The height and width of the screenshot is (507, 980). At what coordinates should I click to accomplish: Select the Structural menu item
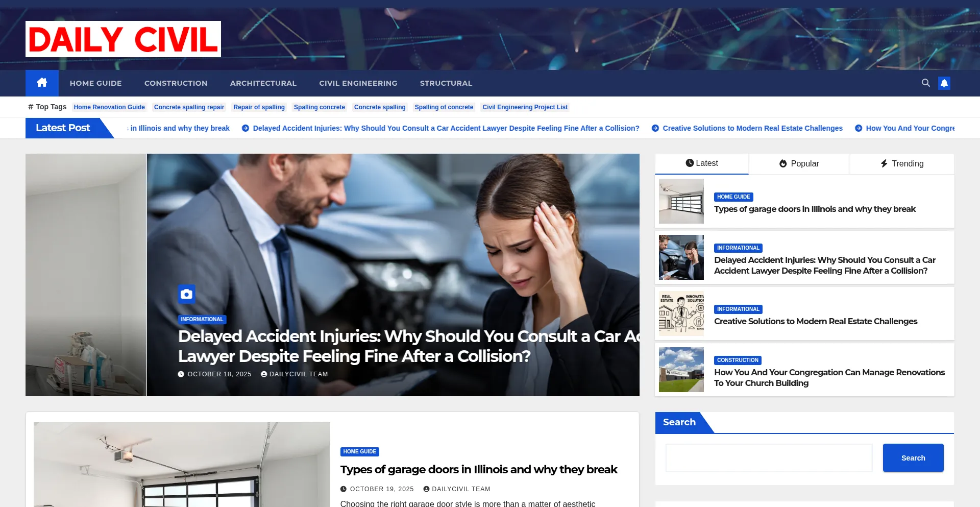(446, 83)
